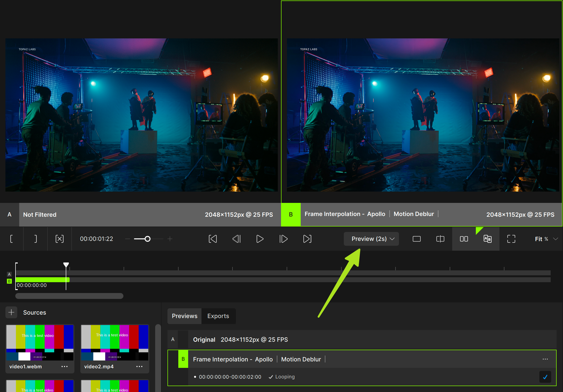Screen dimensions: 563x392
Task: Click the timecode field 00:00:01:22
Action: [97, 239]
